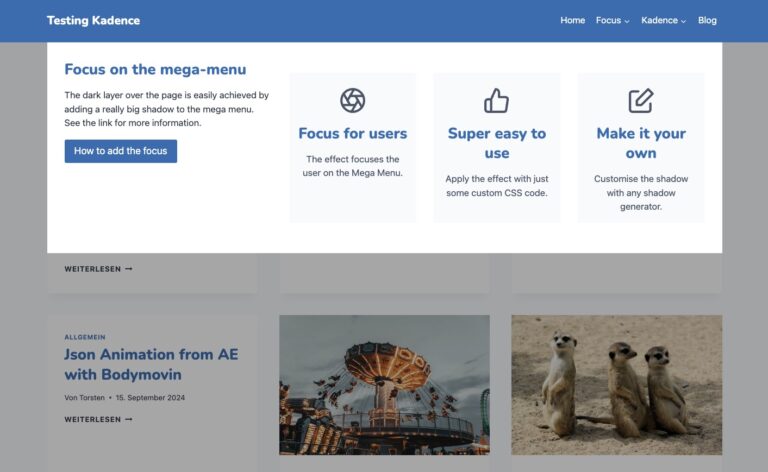Select the Super easy to use heading
Screen dimensions: 768x472
click(496, 143)
